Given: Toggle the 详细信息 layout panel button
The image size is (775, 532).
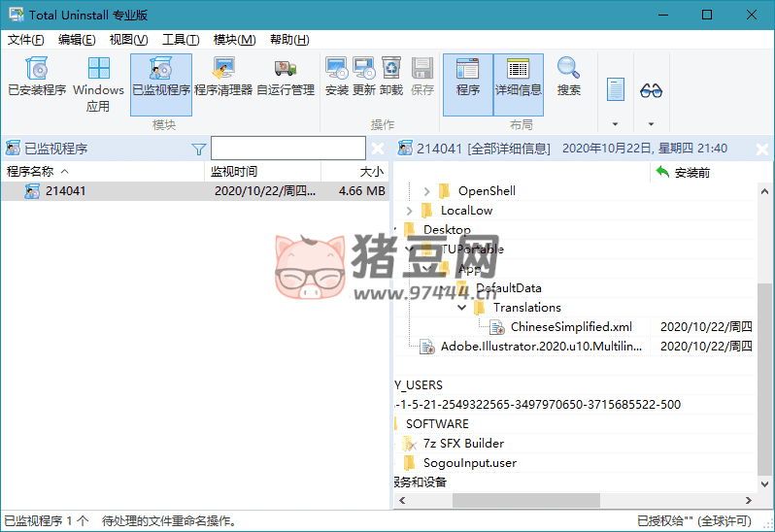Looking at the screenshot, I should [518, 77].
